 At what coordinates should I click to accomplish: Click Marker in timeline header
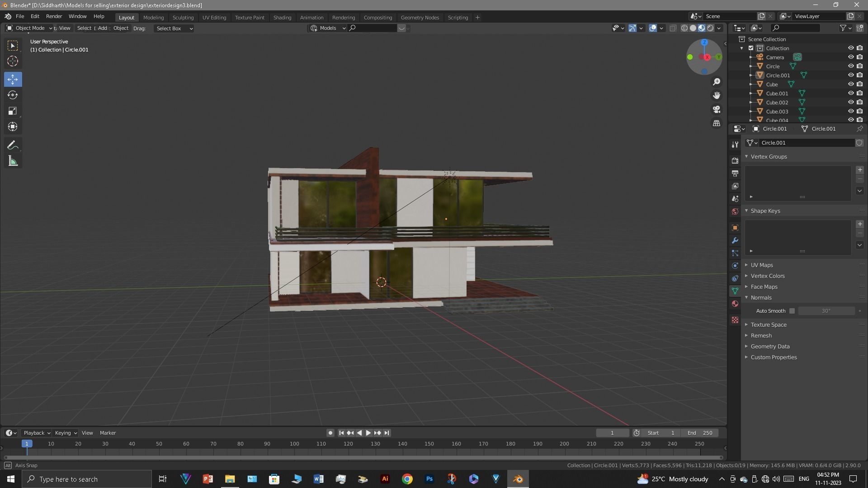point(108,433)
